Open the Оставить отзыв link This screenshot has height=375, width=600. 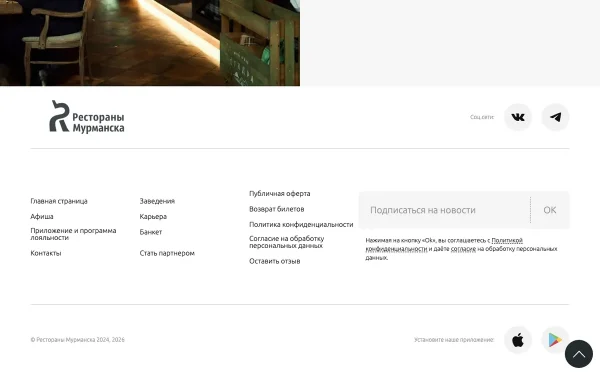274,261
